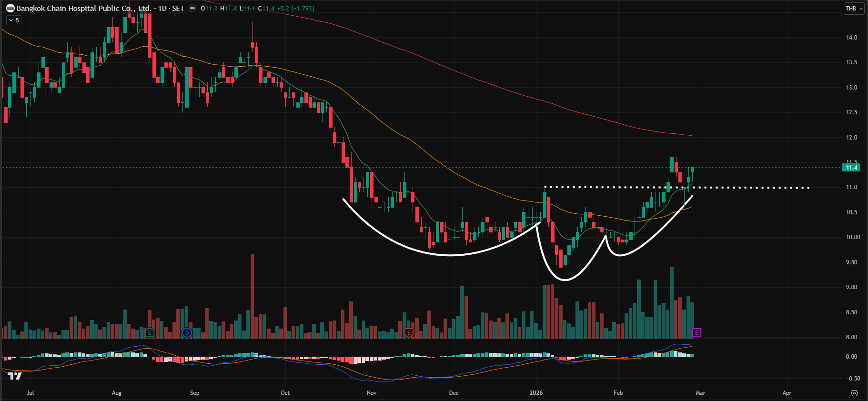Click the Bangkok Chain Hospital symbol title

(83, 8)
